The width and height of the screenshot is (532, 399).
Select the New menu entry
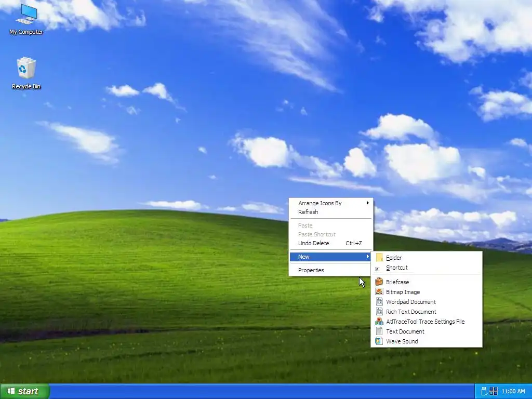[x=331, y=257]
